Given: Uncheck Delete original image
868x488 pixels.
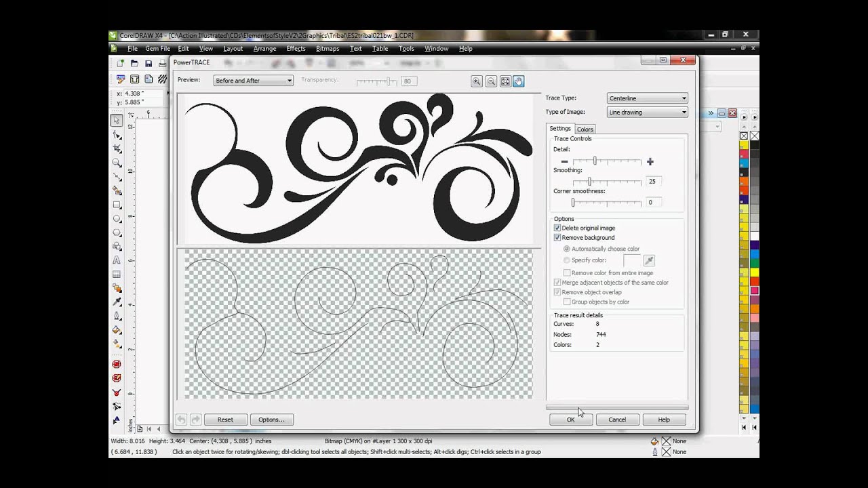Looking at the screenshot, I should tap(557, 228).
